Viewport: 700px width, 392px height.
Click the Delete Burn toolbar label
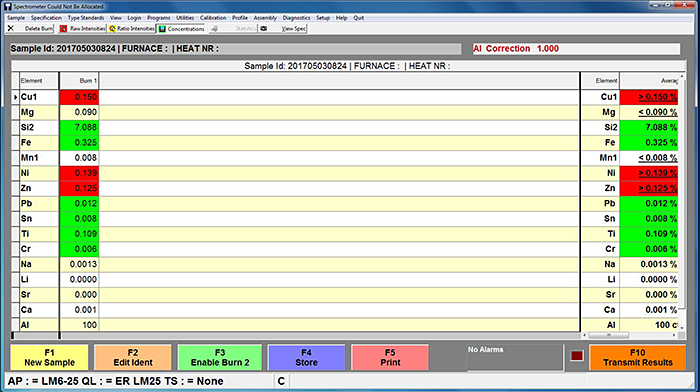point(38,29)
